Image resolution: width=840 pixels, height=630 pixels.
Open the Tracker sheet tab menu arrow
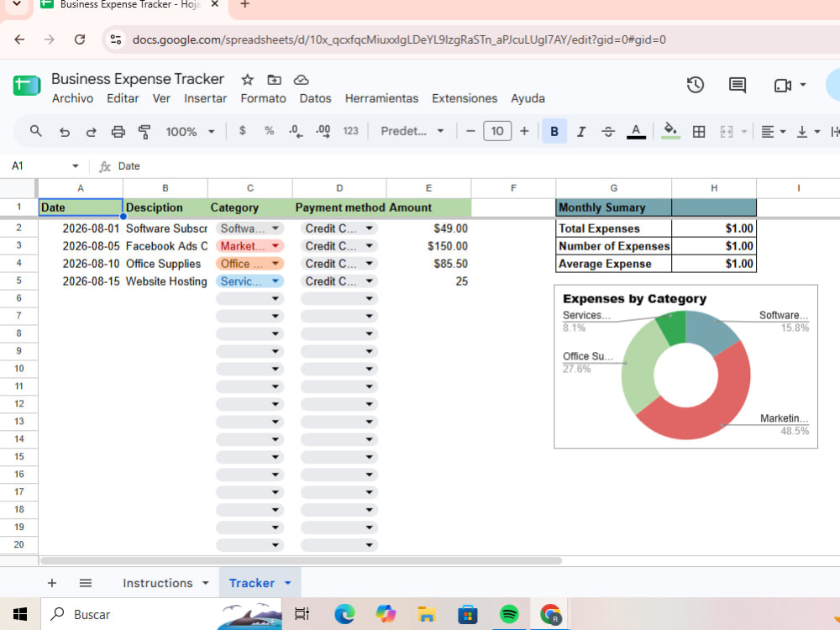pyautogui.click(x=287, y=583)
